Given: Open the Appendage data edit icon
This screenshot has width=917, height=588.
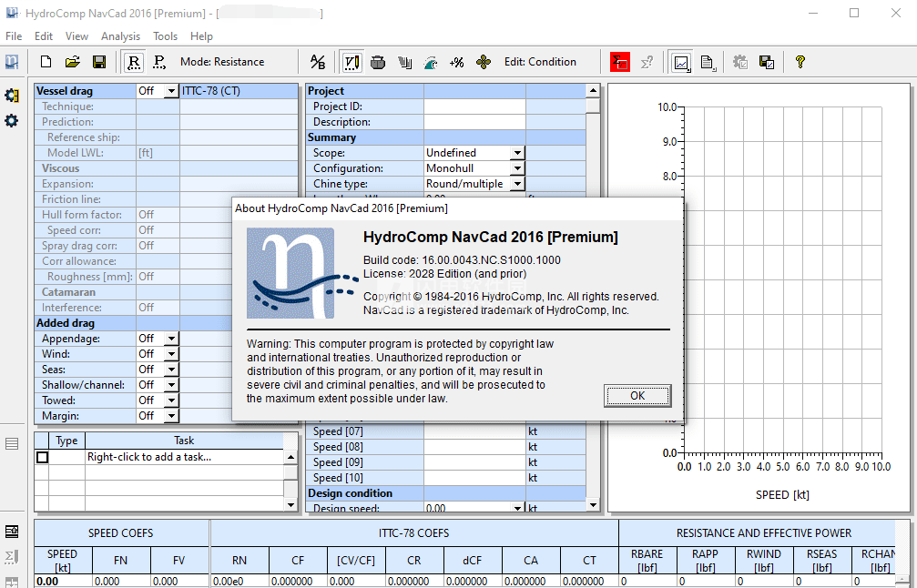Looking at the screenshot, I should coord(404,62).
